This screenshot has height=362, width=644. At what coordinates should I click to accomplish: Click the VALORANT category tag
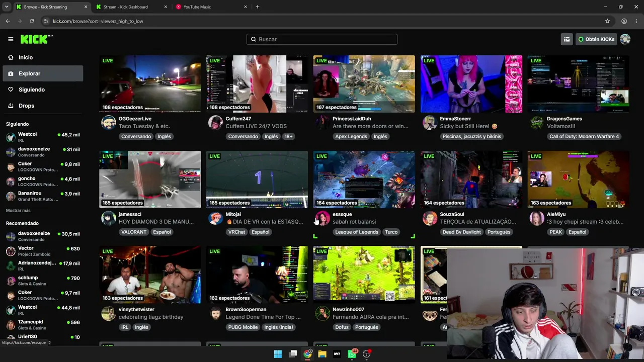pyautogui.click(x=134, y=232)
